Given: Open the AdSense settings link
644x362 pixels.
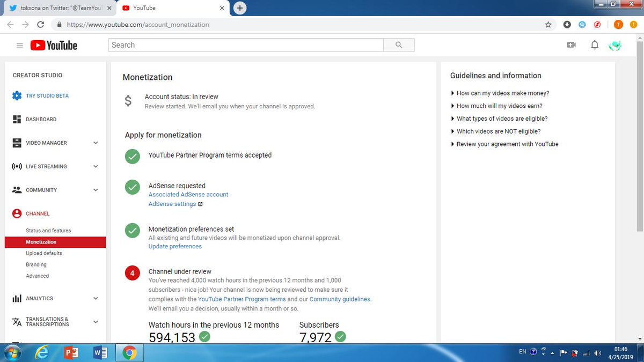Looking at the screenshot, I should click(x=172, y=204).
